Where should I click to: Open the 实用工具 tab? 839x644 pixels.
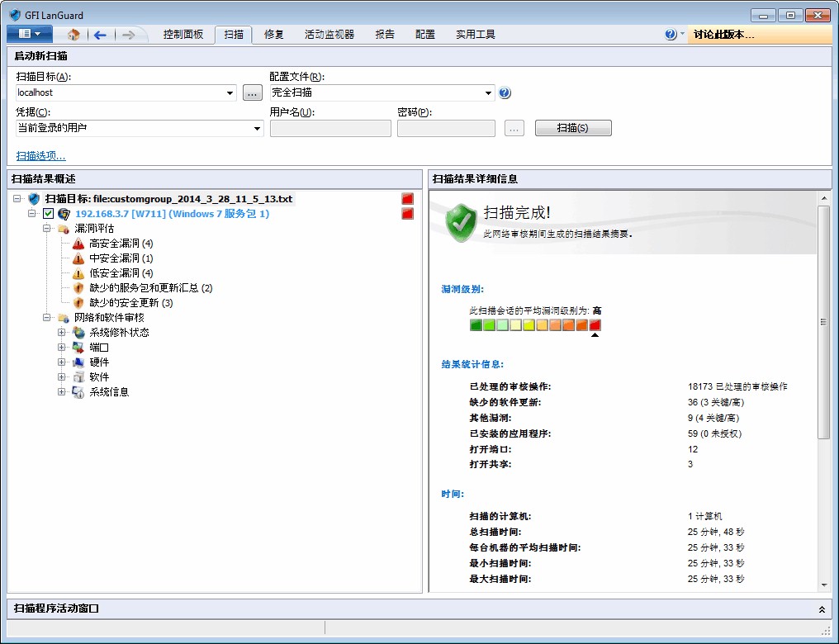(475, 34)
